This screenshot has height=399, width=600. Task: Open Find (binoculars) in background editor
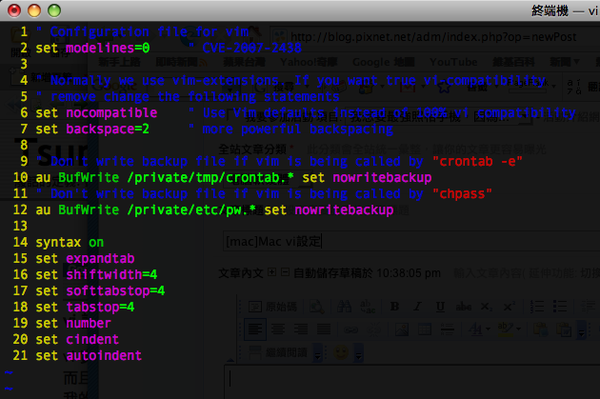point(344,306)
